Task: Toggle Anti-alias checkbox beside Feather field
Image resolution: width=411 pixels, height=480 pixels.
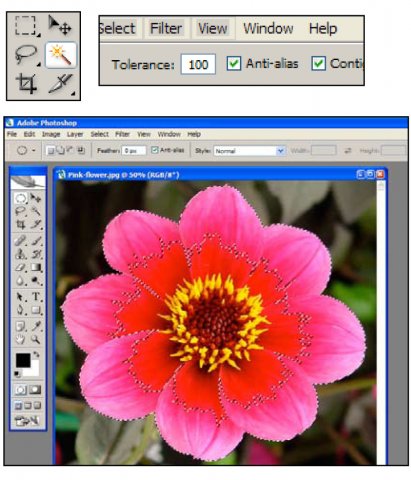Action: [154, 150]
